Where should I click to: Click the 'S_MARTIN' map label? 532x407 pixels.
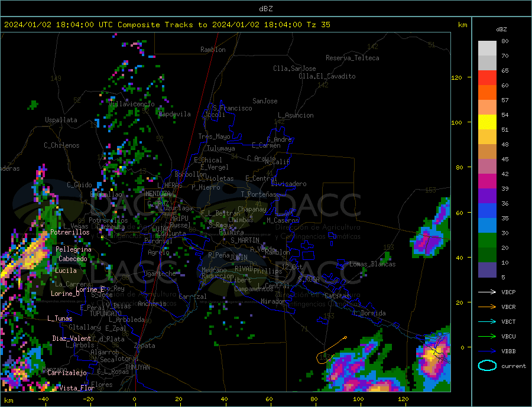tap(245, 240)
